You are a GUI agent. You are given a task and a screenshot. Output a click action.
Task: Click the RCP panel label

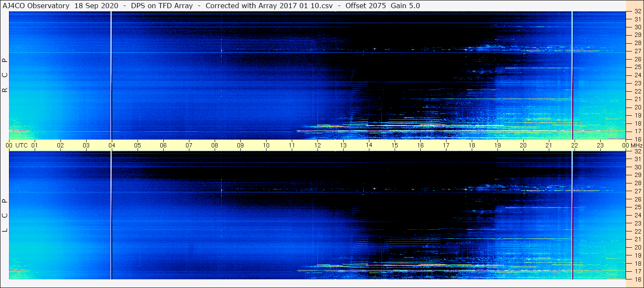pyautogui.click(x=5, y=75)
